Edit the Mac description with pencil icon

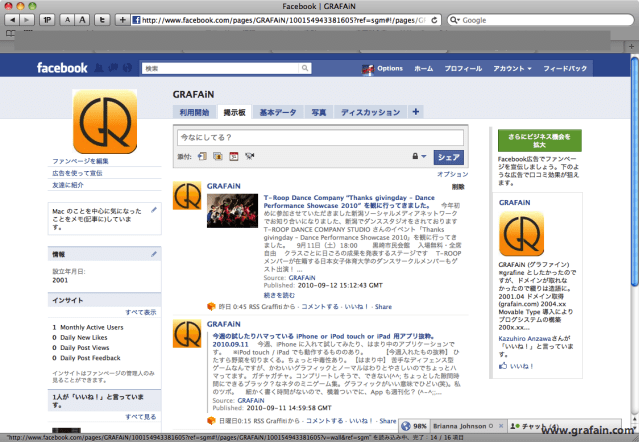tap(154, 210)
